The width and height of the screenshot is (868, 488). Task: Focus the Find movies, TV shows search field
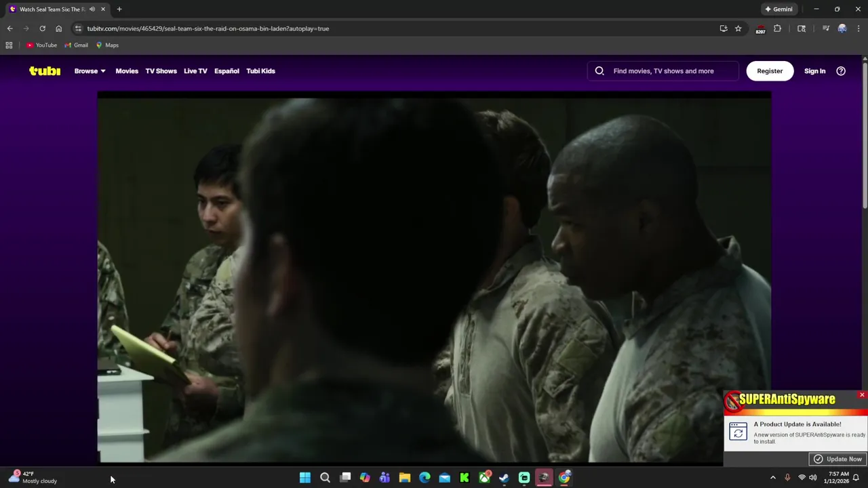tap(663, 71)
